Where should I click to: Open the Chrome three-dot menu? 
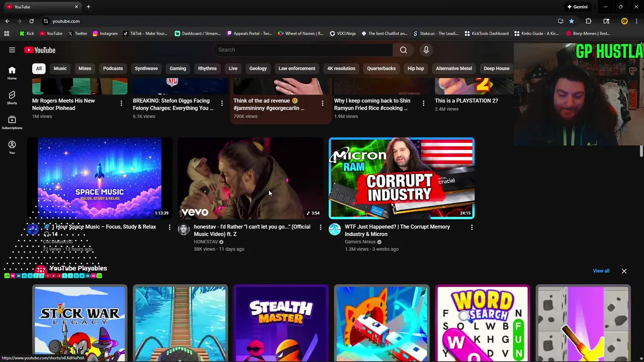[x=636, y=21]
